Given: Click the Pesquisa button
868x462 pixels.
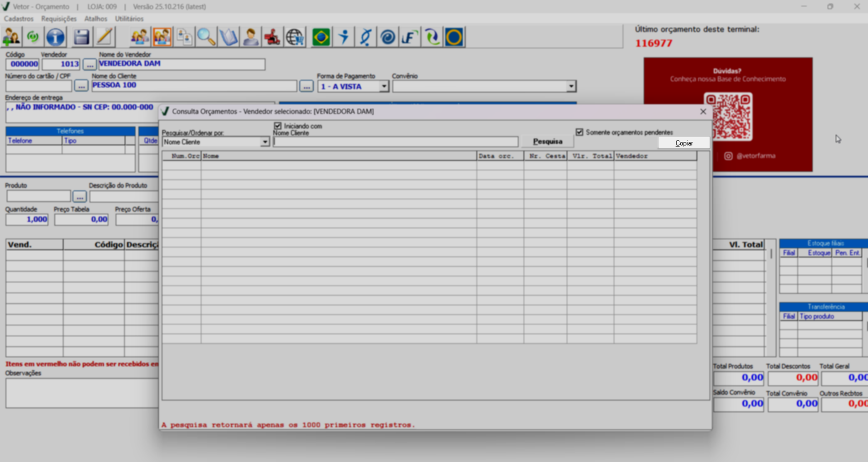Looking at the screenshot, I should click(x=548, y=141).
